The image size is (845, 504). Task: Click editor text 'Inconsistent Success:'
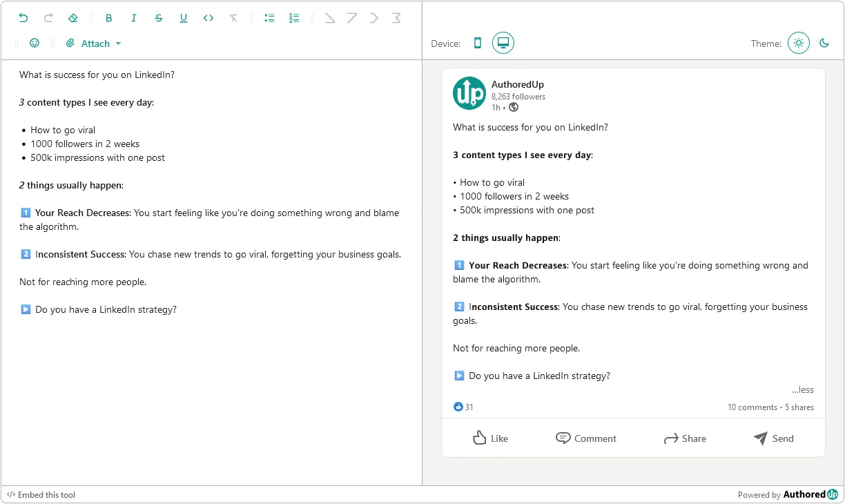[81, 254]
